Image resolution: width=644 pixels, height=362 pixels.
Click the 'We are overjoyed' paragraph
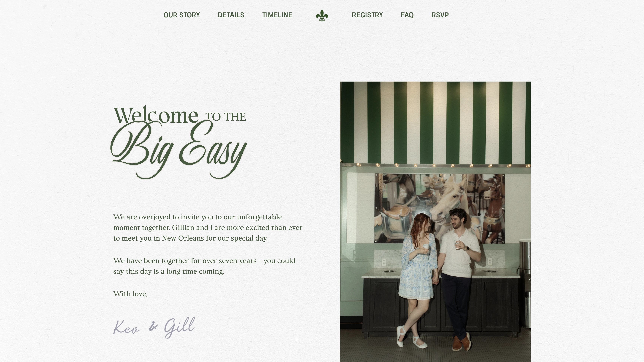tap(208, 228)
